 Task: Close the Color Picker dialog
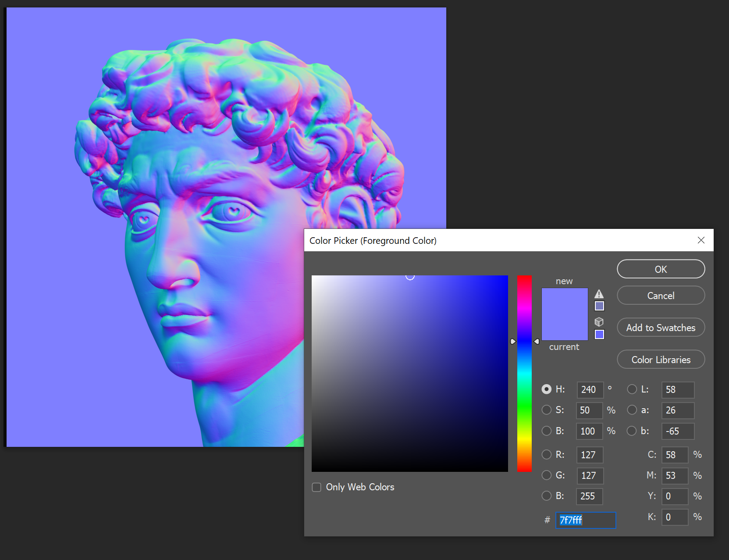[x=701, y=240]
